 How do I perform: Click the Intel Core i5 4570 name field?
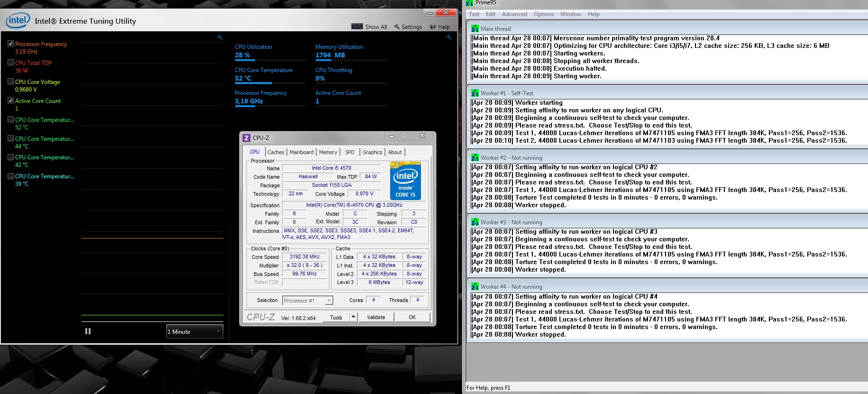coord(331,168)
